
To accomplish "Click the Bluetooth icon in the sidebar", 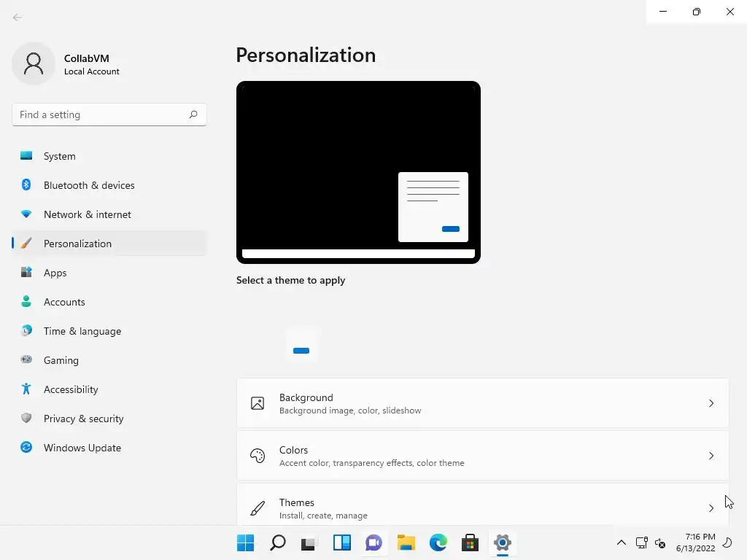I will [x=26, y=184].
